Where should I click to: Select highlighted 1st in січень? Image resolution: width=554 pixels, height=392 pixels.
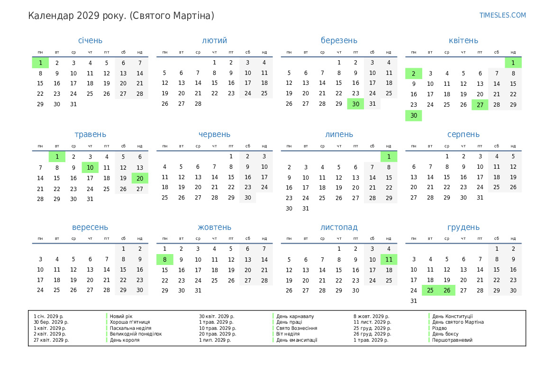[x=40, y=63]
